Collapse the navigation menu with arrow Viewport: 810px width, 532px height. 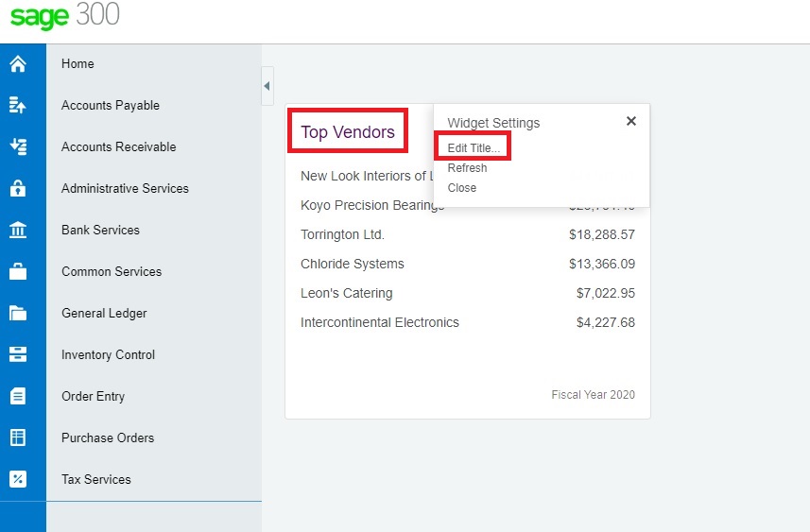pyautogui.click(x=267, y=86)
